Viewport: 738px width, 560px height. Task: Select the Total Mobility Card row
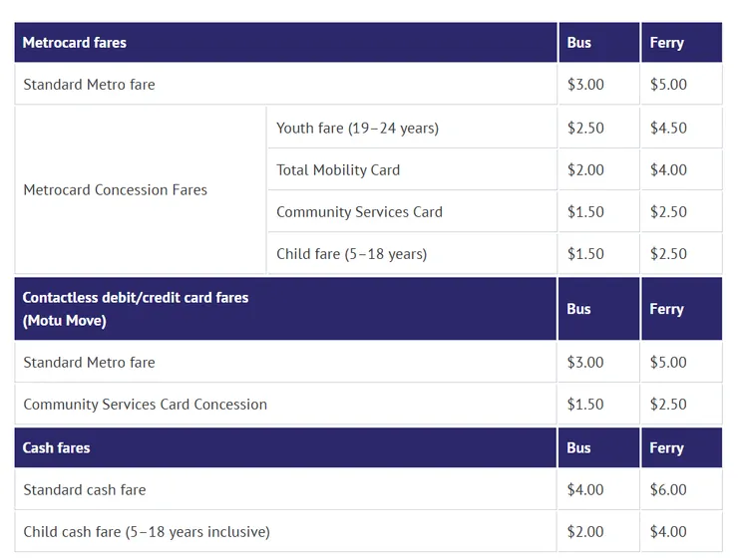coord(338,169)
